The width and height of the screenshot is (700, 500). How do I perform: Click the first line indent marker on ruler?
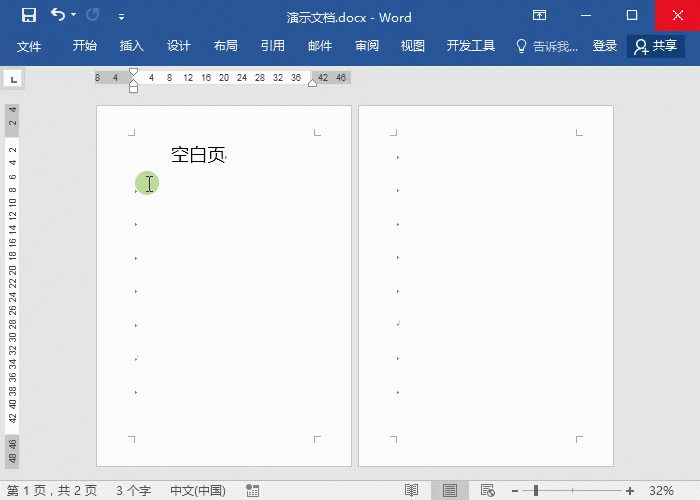click(133, 72)
